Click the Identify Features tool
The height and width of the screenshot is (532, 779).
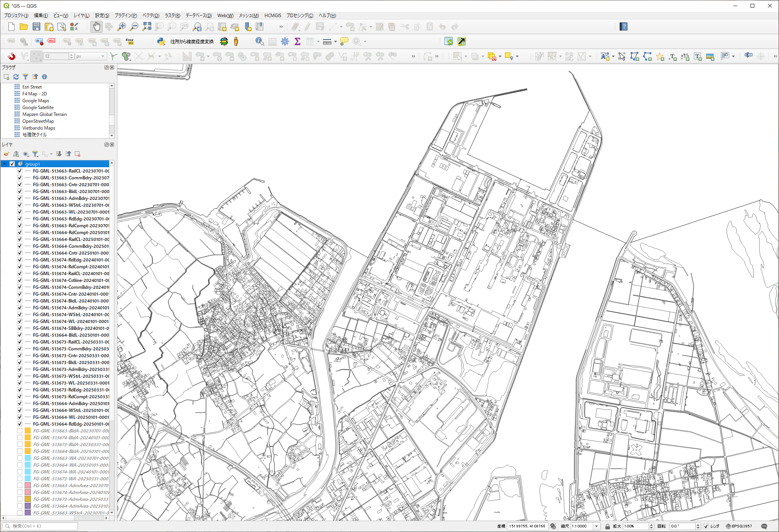tap(260, 41)
